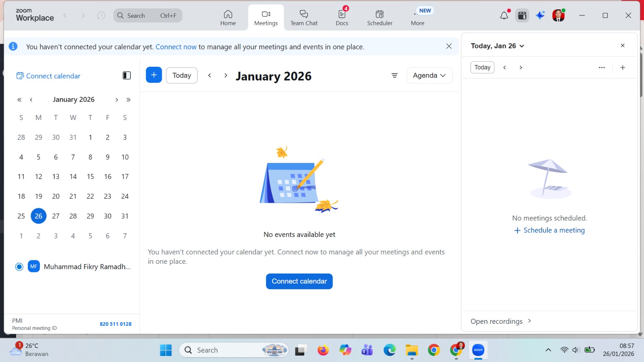The height and width of the screenshot is (362, 644).
Task: Toggle the calendar panel icon in top bar
Action: 522,16
